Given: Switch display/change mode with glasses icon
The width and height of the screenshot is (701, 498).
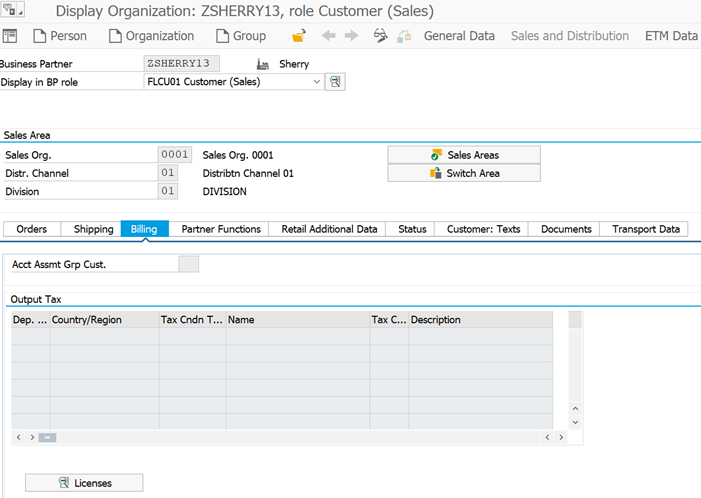Looking at the screenshot, I should coord(380,36).
